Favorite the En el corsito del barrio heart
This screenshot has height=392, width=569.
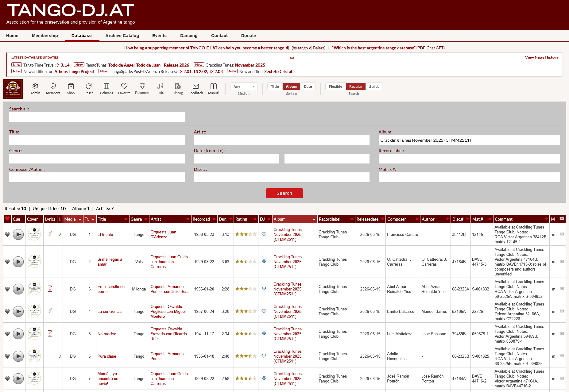[x=7, y=289]
